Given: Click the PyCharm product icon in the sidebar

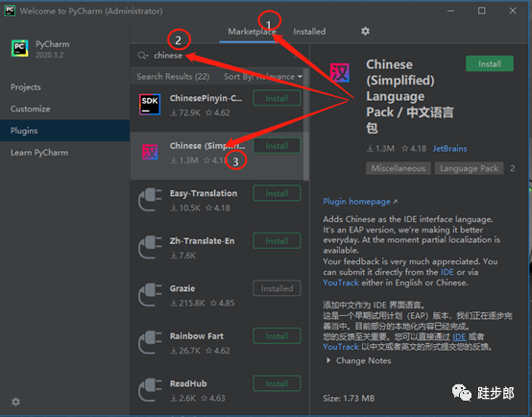Looking at the screenshot, I should [x=19, y=48].
